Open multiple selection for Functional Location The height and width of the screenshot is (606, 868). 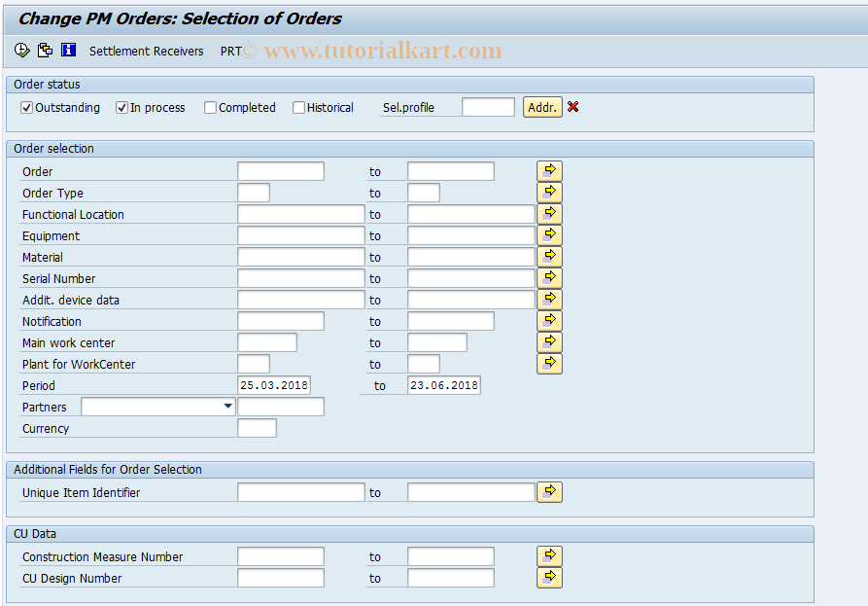(549, 213)
